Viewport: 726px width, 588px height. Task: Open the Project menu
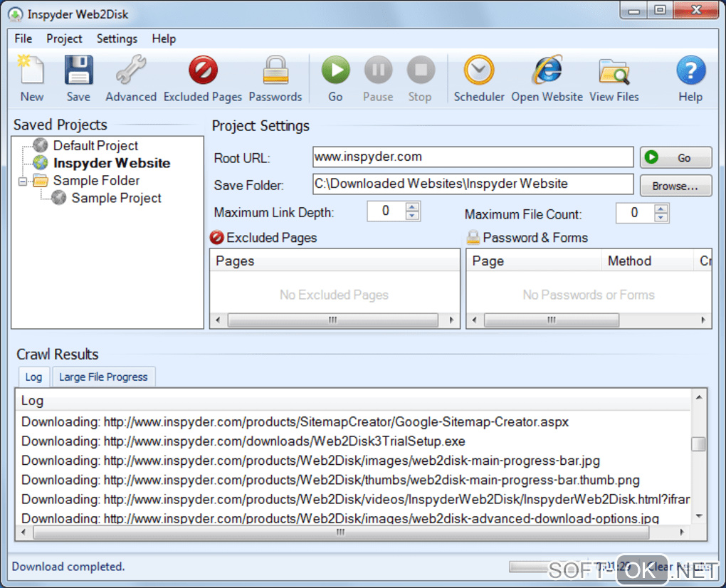click(x=64, y=39)
